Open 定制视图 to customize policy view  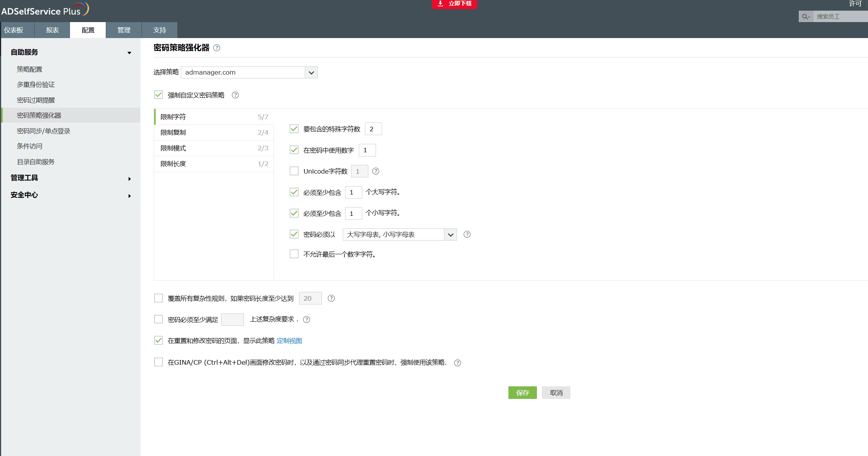tap(290, 341)
